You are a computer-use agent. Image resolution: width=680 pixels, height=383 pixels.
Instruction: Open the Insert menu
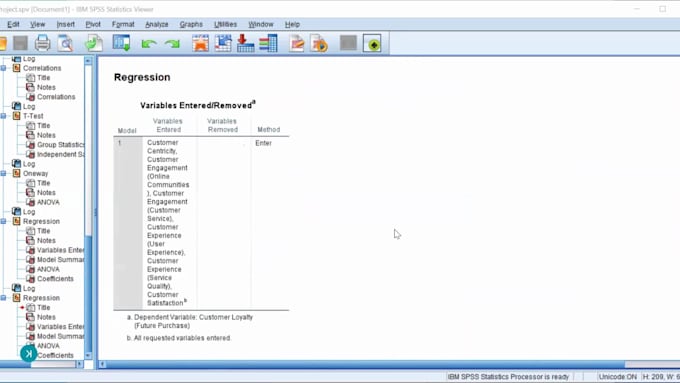pyautogui.click(x=65, y=24)
